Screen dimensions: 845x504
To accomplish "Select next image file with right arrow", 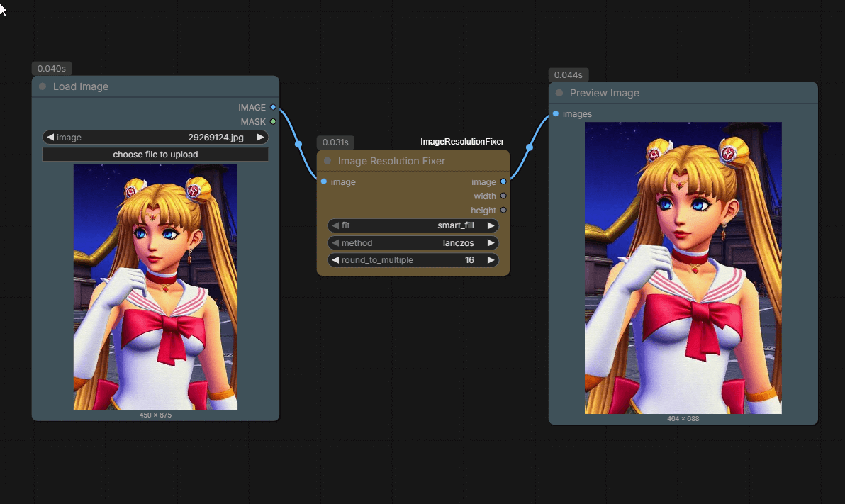I will tap(261, 138).
